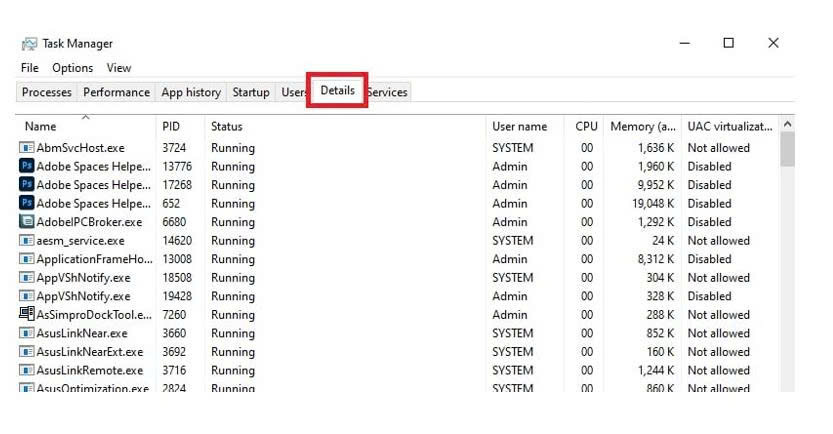Image resolution: width=833 pixels, height=434 pixels.
Task: Click the Photoshop icon for PID 17268
Action: pos(27,184)
